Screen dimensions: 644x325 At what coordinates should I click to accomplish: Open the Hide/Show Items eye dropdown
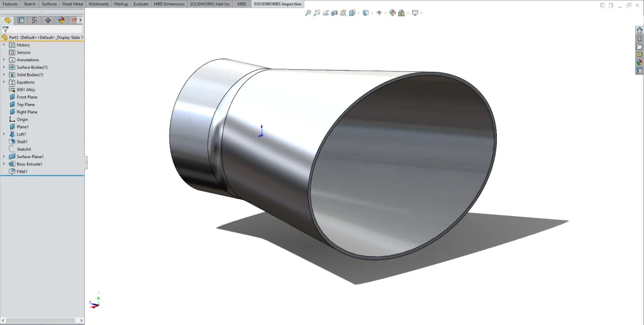click(x=379, y=13)
